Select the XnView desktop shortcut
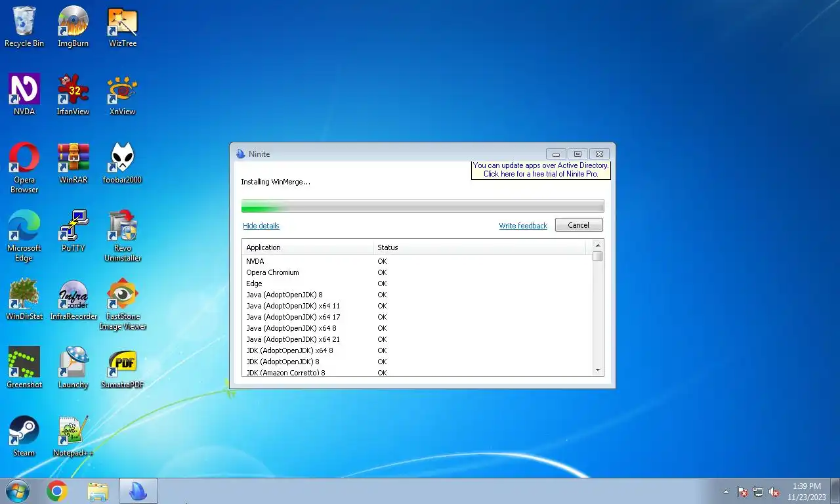Image resolution: width=840 pixels, height=504 pixels. click(123, 94)
